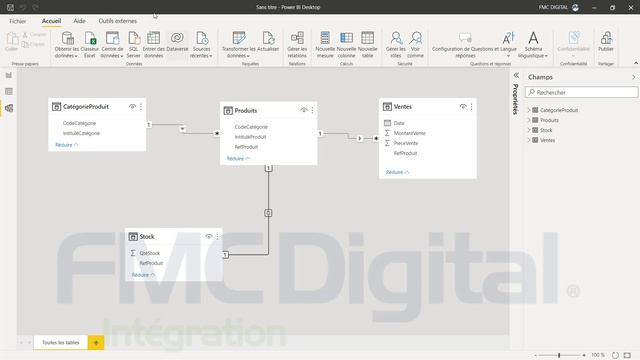Open Obtenir les données (Get data)
The height and width of the screenshot is (360, 640).
tap(67, 44)
